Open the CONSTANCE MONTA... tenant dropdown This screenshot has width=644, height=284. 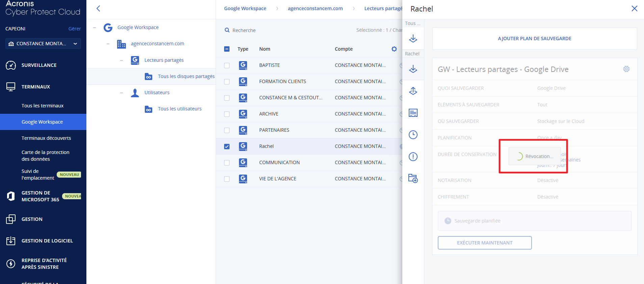pos(43,44)
